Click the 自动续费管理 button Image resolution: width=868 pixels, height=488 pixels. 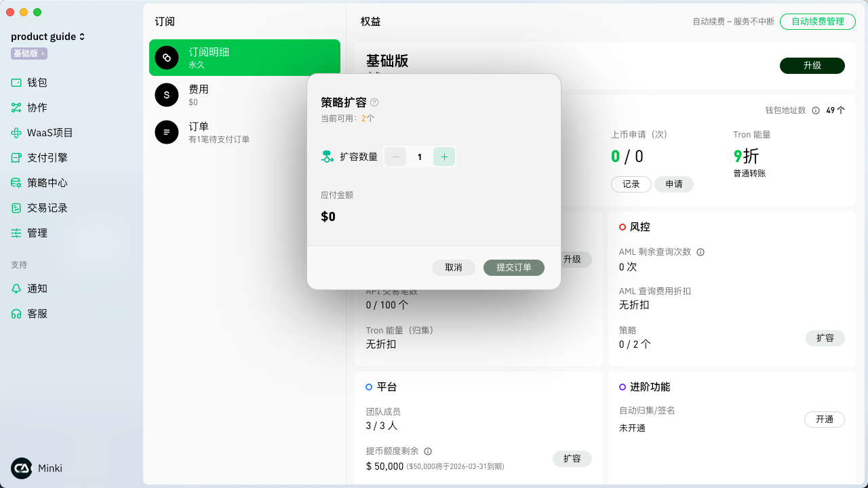pos(817,22)
